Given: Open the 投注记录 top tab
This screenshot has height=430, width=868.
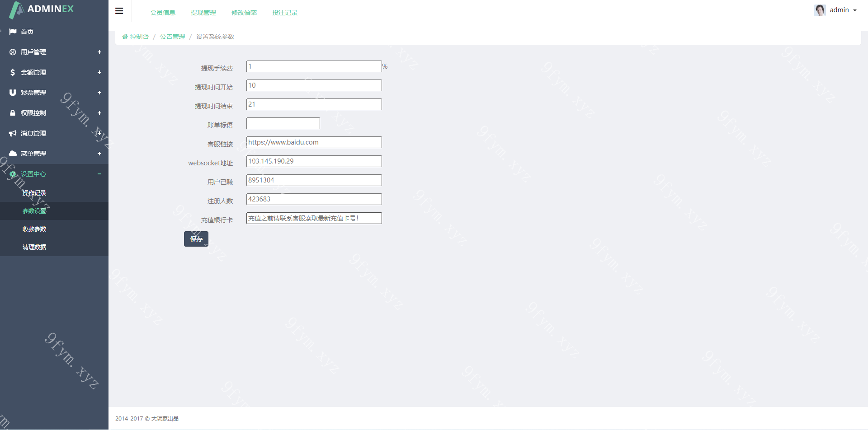Looking at the screenshot, I should click(x=285, y=13).
